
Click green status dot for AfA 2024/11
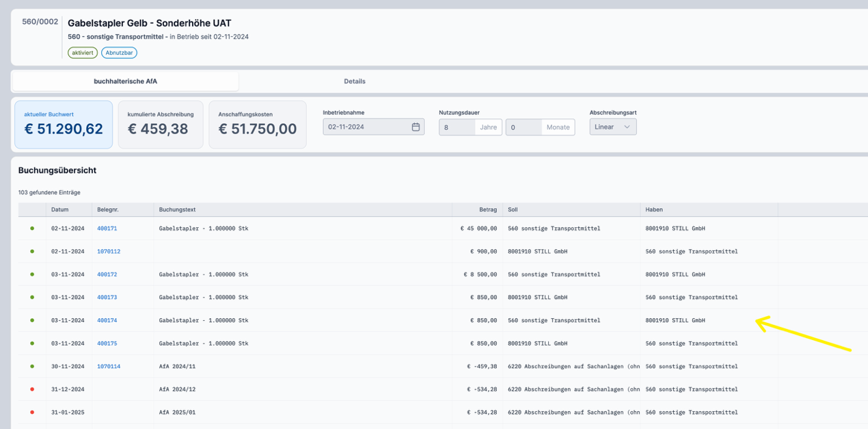(x=32, y=367)
